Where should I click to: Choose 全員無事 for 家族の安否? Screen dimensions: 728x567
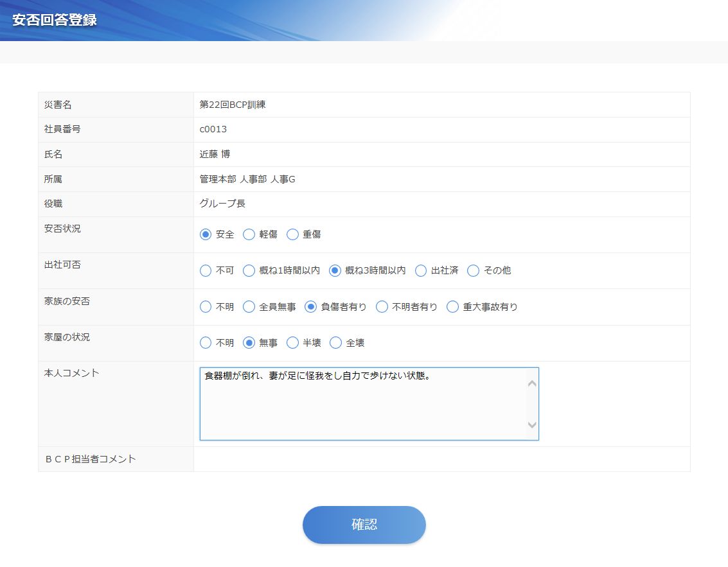(249, 307)
